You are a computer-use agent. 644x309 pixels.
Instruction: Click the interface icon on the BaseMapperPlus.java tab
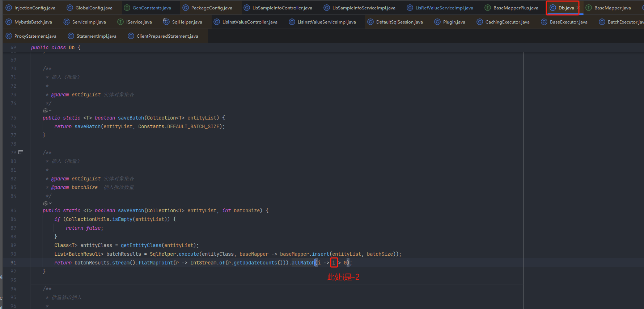point(487,8)
